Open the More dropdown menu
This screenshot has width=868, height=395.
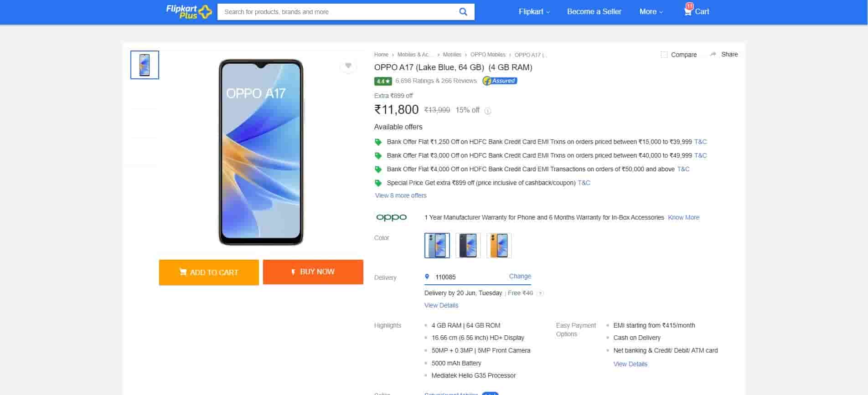tap(651, 12)
